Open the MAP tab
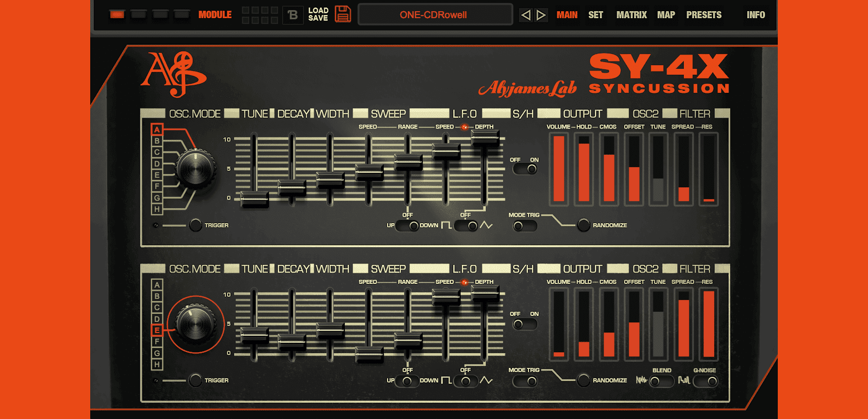Screen dimensions: 868x419 (x=666, y=15)
